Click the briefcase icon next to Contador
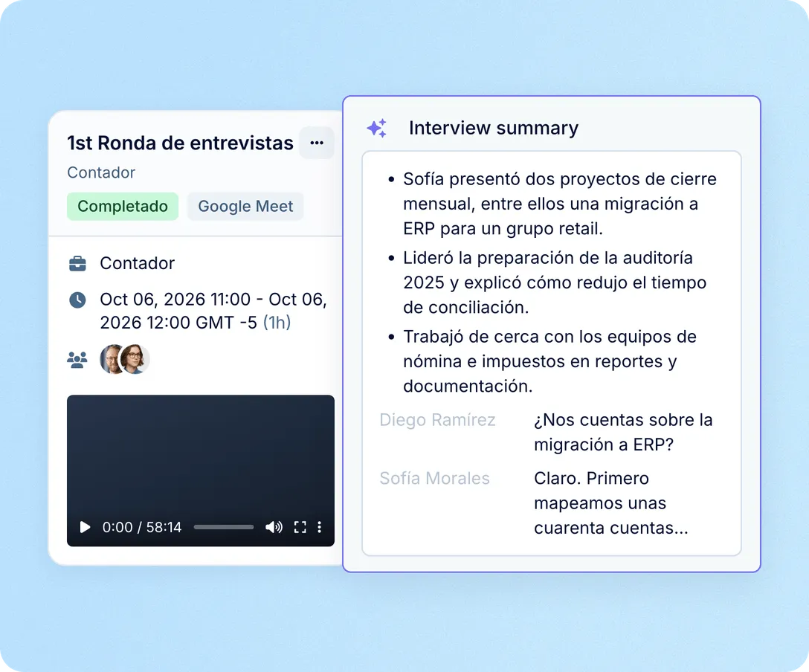 77,264
